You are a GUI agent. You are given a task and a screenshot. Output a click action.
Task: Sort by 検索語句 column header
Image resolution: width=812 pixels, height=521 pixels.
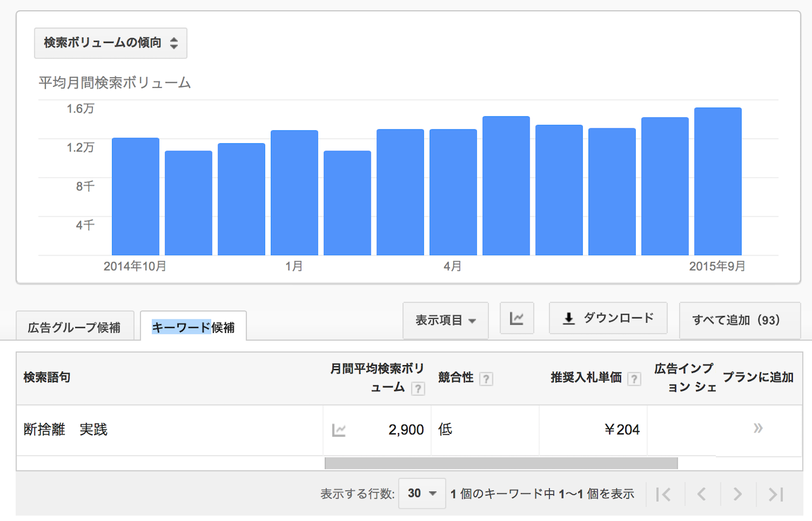[x=47, y=377]
